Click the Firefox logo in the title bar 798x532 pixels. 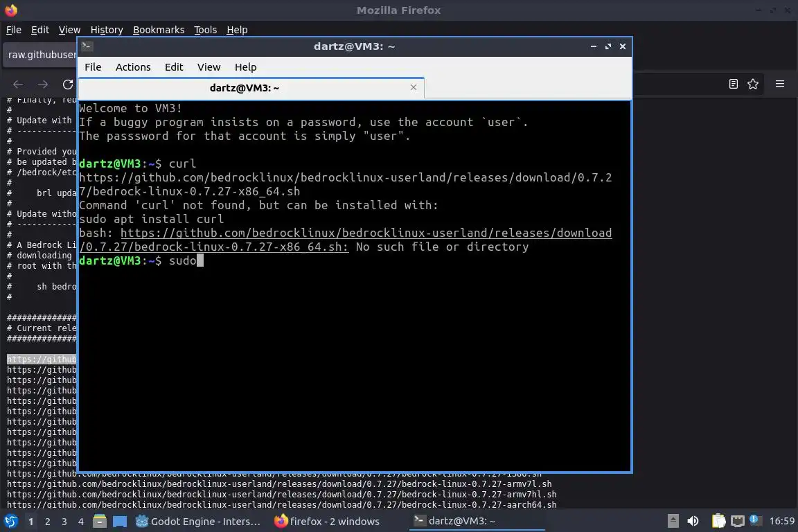pos(10,10)
